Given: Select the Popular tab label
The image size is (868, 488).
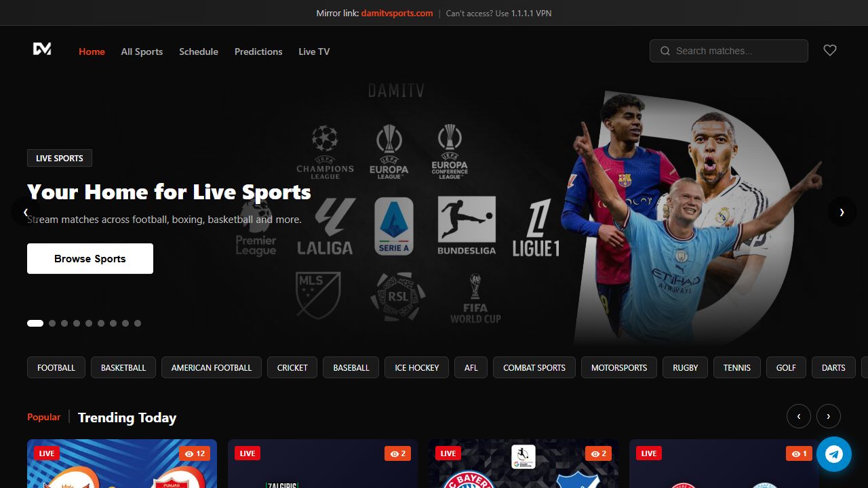Looking at the screenshot, I should [x=44, y=417].
